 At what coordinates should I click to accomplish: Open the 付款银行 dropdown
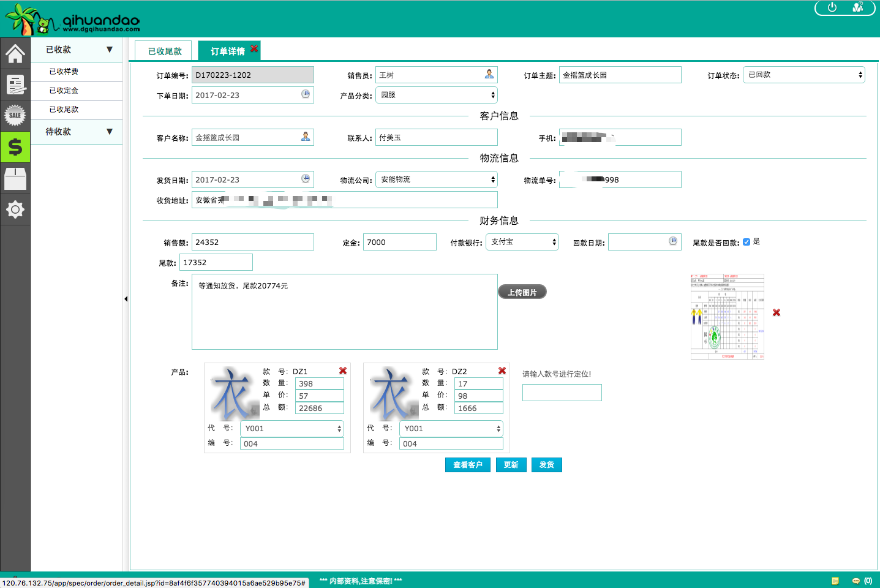(x=522, y=242)
